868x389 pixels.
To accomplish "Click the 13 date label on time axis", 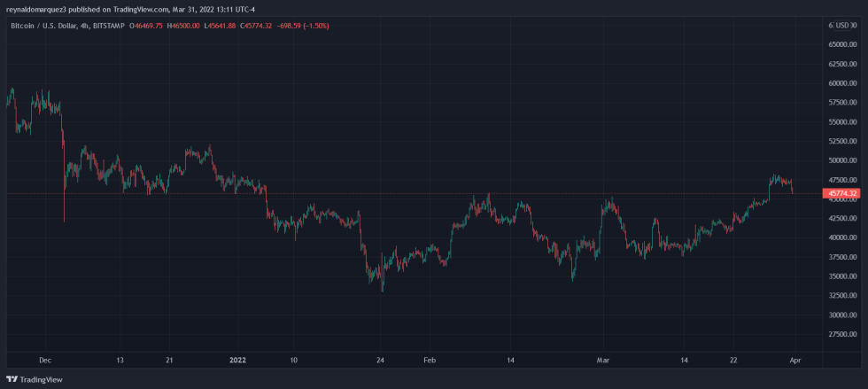I will (120, 360).
